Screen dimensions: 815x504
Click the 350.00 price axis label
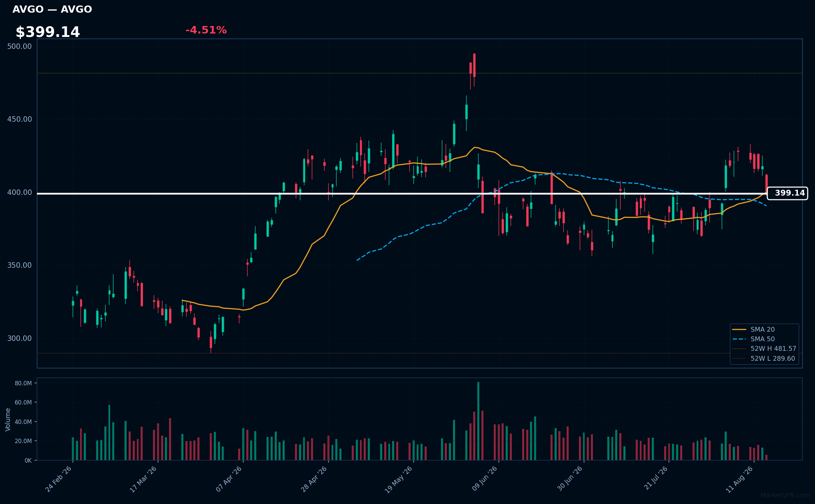tap(20, 265)
